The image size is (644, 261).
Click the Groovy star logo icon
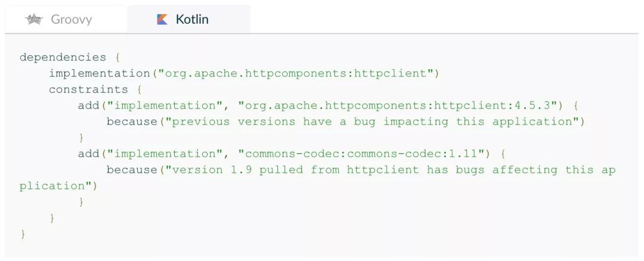pyautogui.click(x=35, y=20)
